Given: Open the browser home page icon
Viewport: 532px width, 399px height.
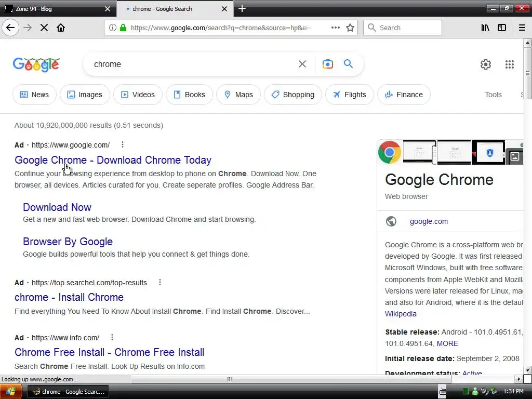Looking at the screenshot, I should (61, 28).
